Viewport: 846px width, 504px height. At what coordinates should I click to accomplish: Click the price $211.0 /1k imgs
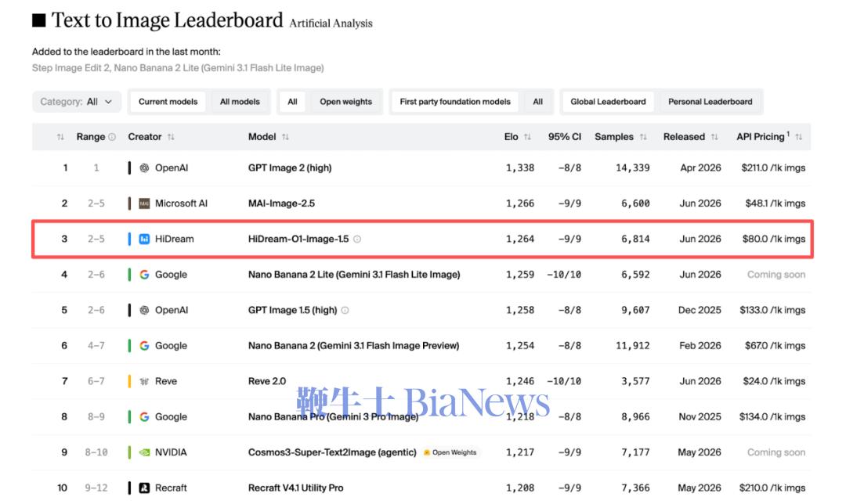point(773,167)
